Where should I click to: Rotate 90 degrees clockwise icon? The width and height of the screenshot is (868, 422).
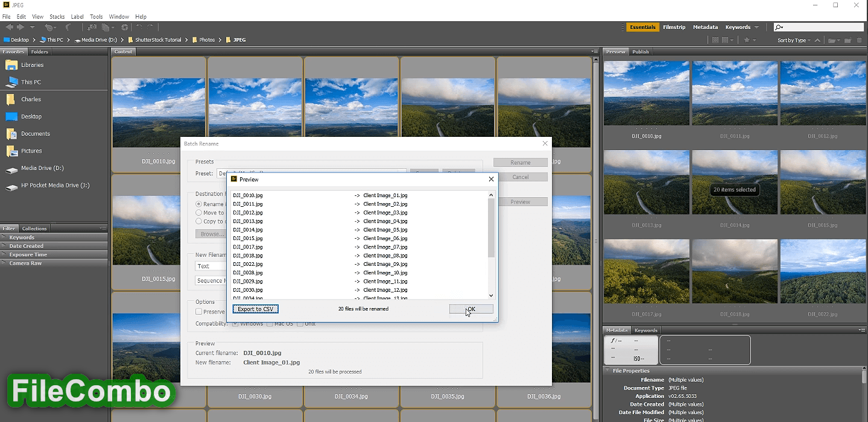[x=150, y=27]
